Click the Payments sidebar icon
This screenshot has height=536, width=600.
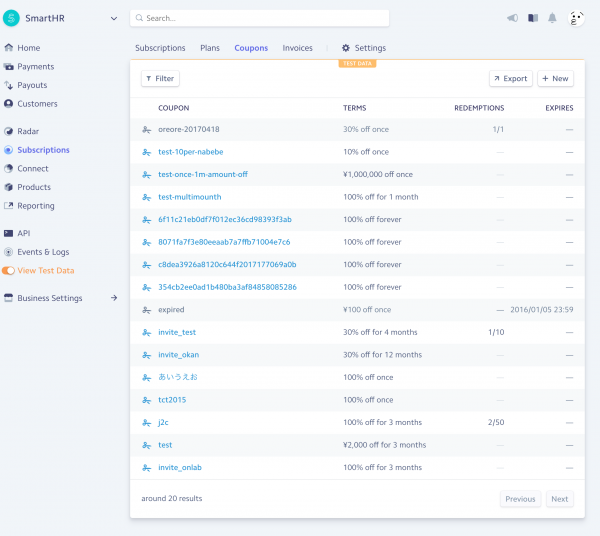(x=8, y=67)
